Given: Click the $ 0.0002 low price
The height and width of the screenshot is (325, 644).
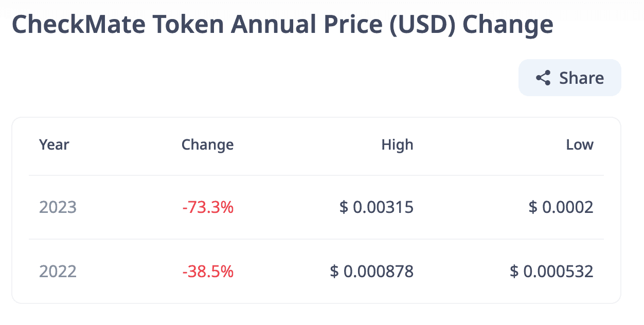Looking at the screenshot, I should [561, 207].
